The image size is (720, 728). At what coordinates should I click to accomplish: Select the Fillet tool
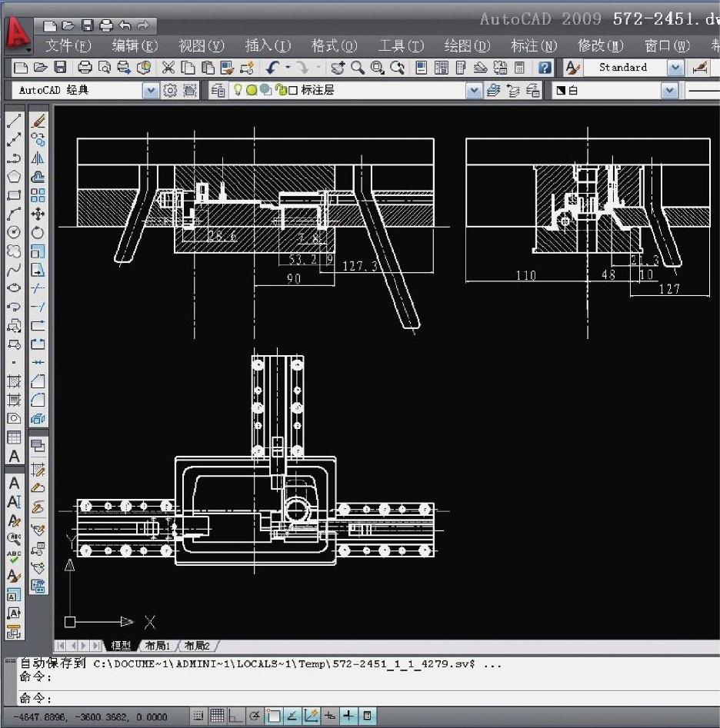click(38, 400)
